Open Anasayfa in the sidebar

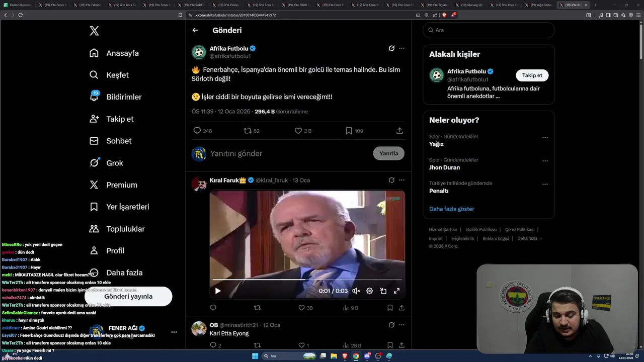click(114, 53)
